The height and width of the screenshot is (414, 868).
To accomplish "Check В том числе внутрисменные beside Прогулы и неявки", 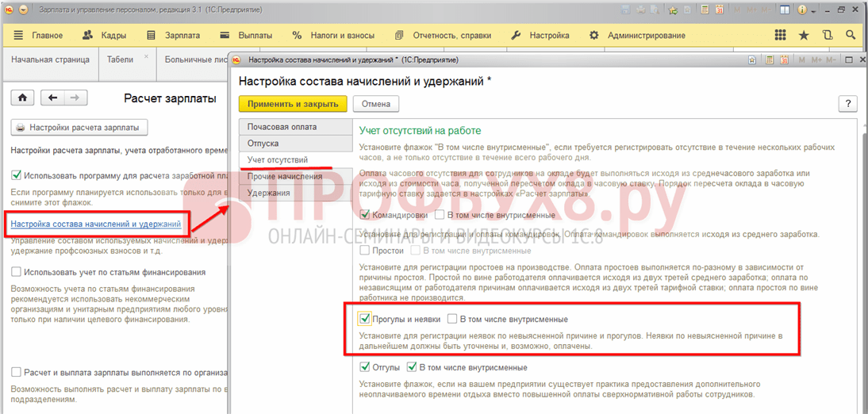I will [x=452, y=319].
